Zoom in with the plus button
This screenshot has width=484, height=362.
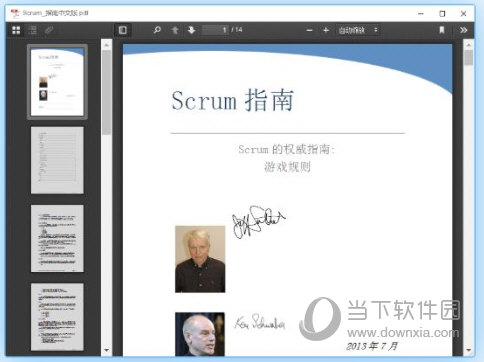coord(326,30)
